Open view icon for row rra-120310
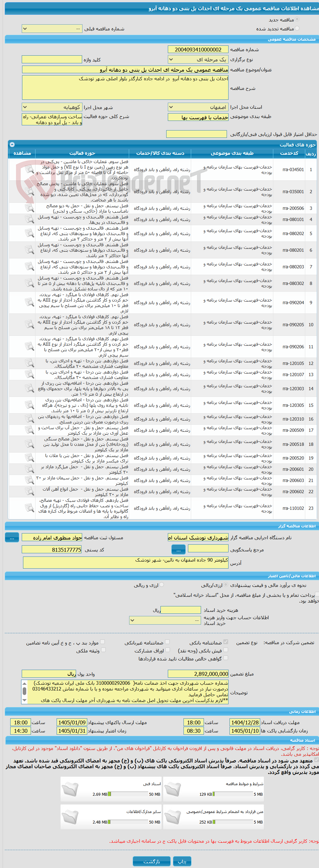The height and width of the screenshot is (868, 319). (30, 419)
